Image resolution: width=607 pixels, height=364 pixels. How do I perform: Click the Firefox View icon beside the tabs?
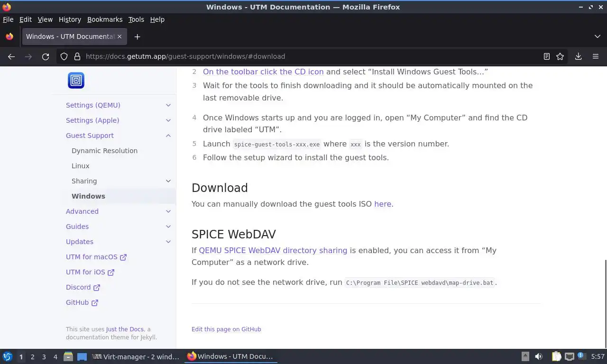pos(9,36)
